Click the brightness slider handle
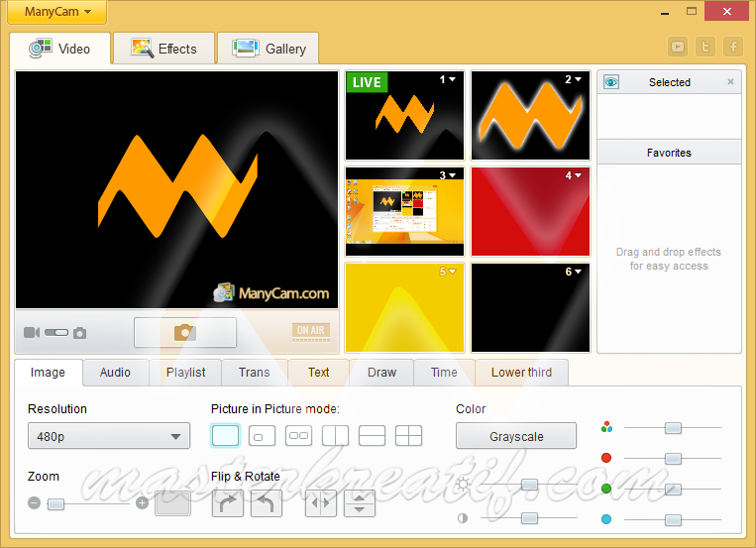 tap(529, 485)
